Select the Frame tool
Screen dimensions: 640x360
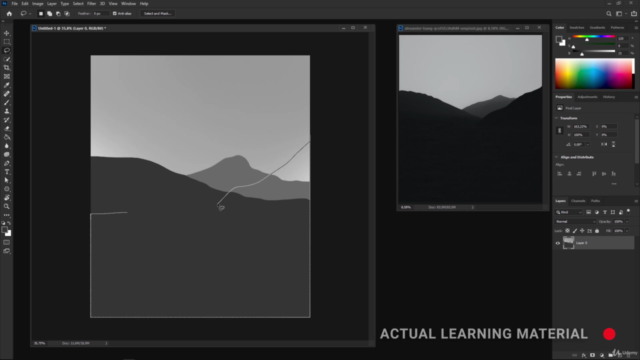pos(7,76)
